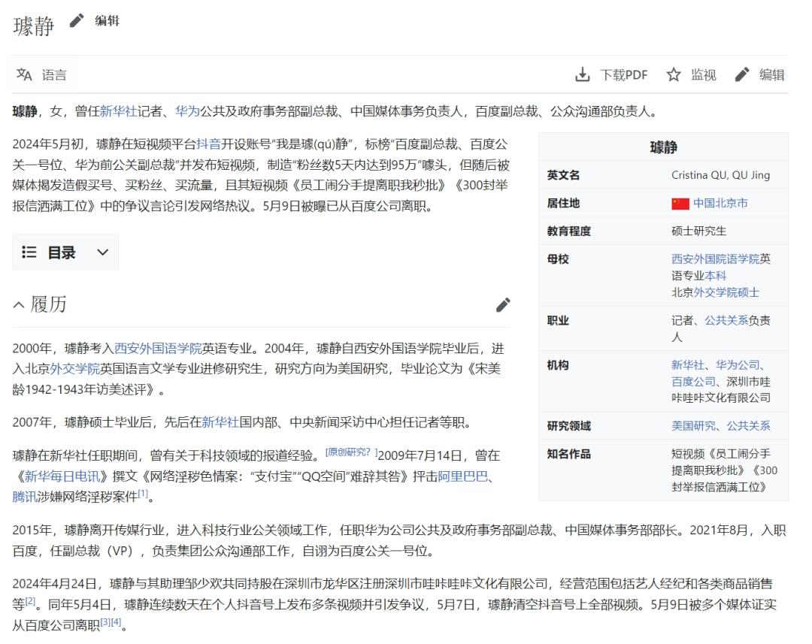
Task: Click the edit pencil icon for 履历 section
Action: click(x=503, y=305)
